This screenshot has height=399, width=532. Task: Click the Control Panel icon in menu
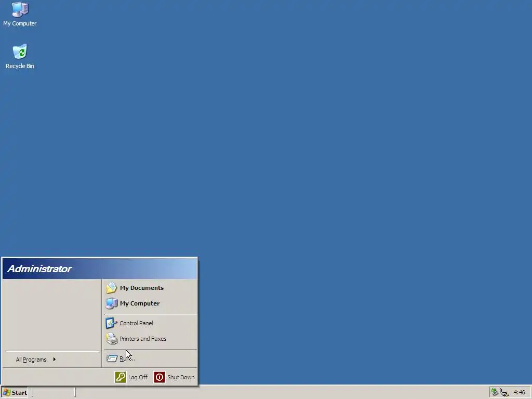[x=111, y=323]
